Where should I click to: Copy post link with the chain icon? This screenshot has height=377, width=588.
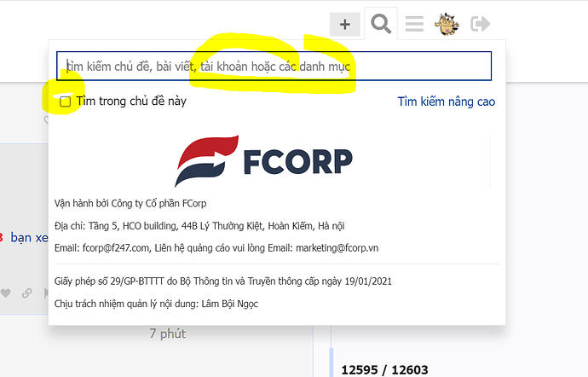26,293
